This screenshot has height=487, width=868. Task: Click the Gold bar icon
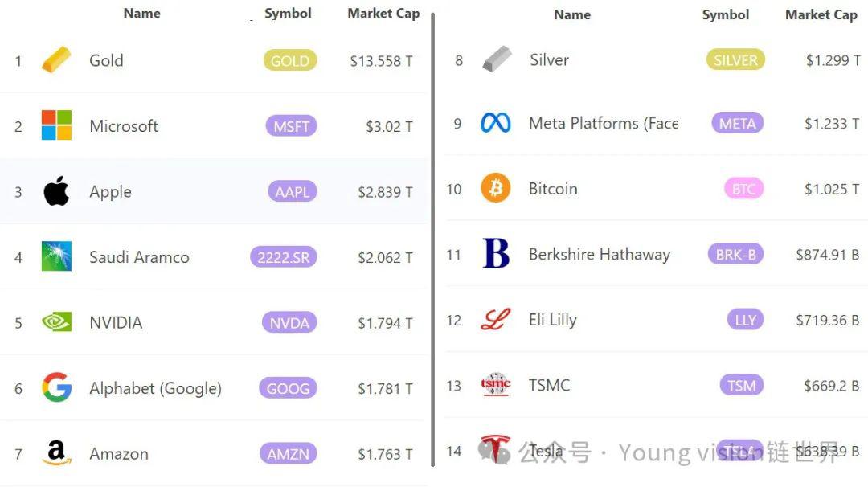[56, 59]
